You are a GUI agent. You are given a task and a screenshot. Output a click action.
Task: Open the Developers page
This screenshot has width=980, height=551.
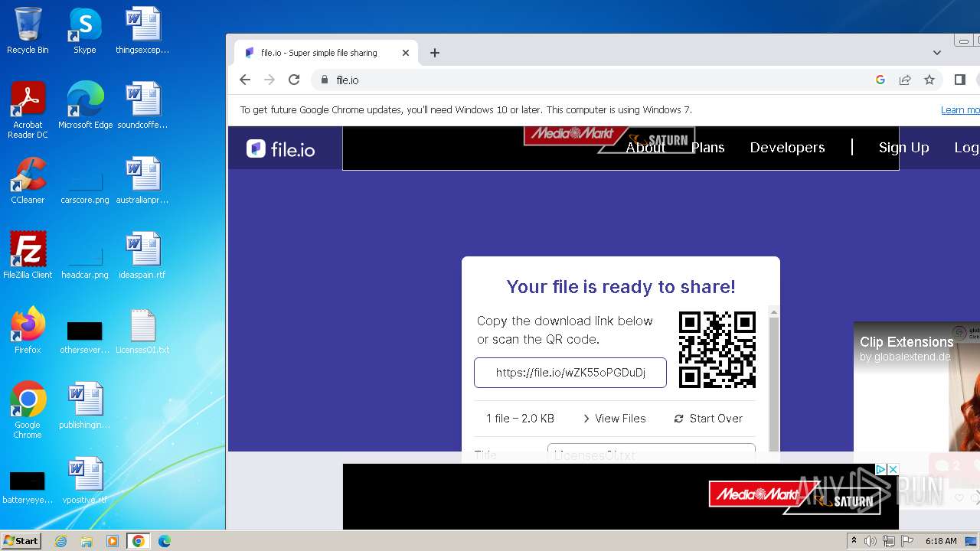(x=787, y=148)
